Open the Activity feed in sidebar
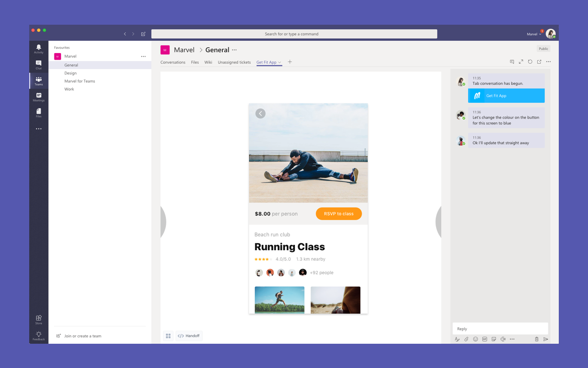Image resolution: width=588 pixels, height=368 pixels. (39, 49)
